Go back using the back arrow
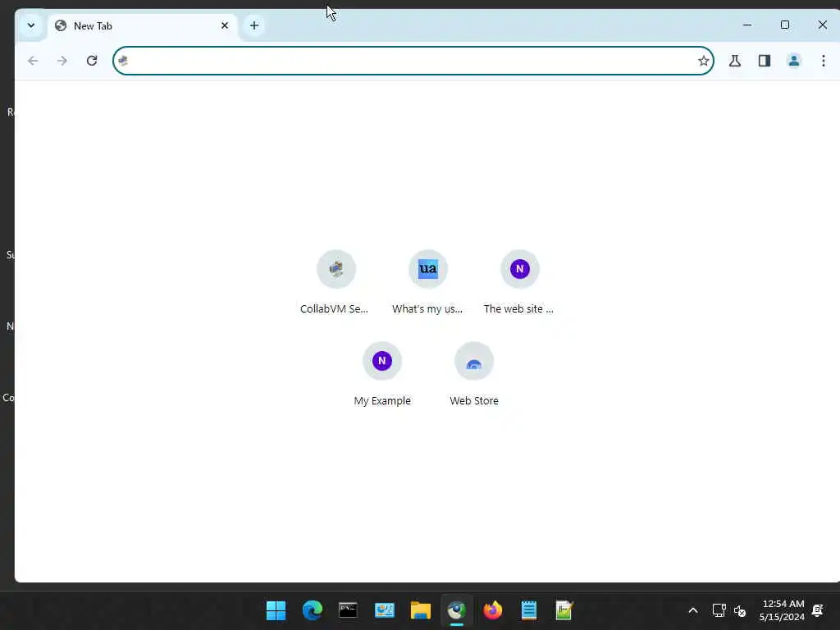 (33, 61)
